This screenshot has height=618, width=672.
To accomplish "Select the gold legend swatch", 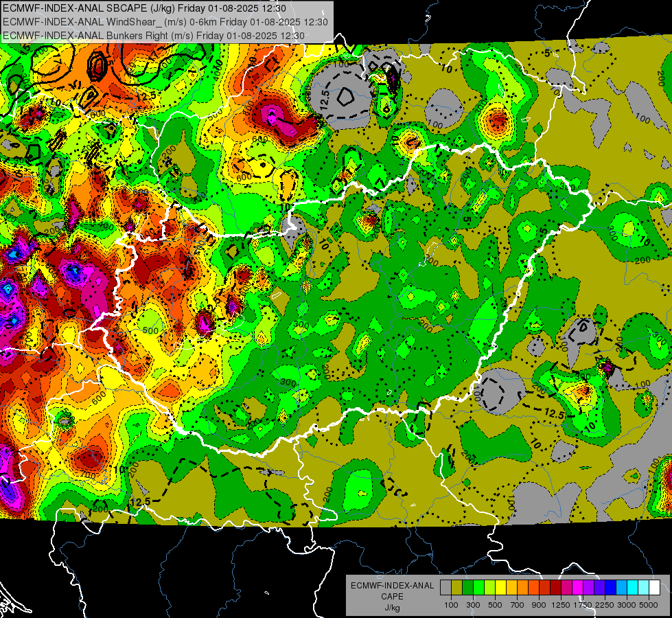I will [511, 588].
